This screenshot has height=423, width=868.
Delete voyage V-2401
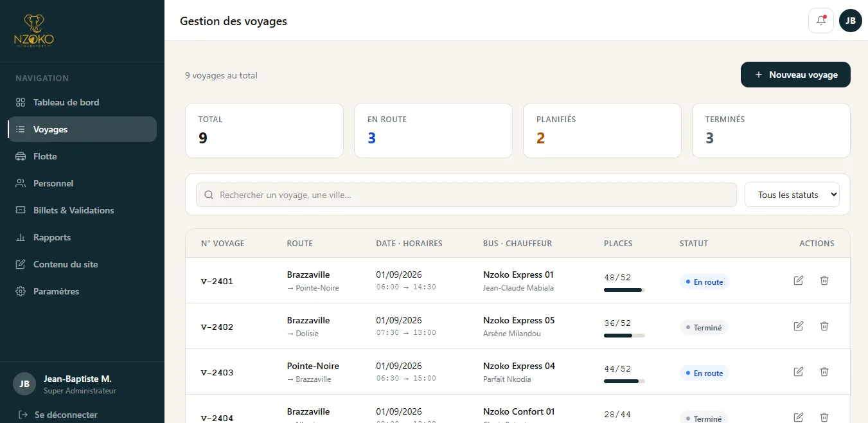824,280
